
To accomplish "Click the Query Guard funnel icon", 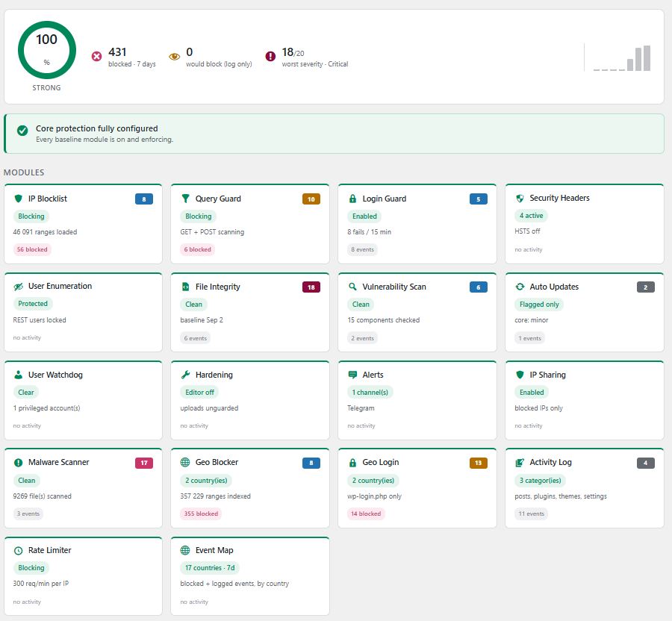I will [x=185, y=199].
